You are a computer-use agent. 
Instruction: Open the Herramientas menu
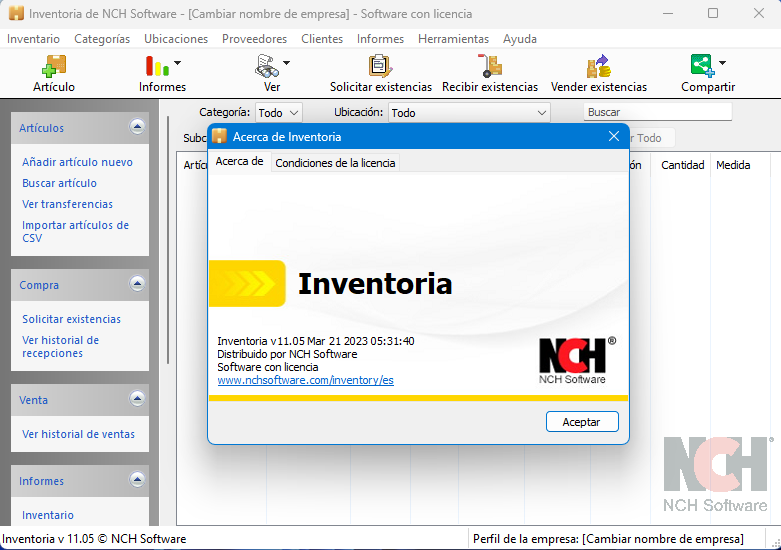click(x=453, y=39)
